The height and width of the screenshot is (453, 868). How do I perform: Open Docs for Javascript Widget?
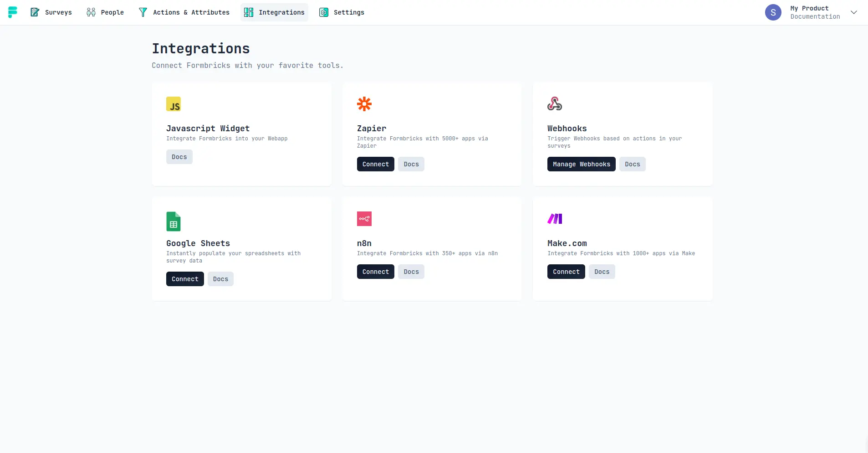click(x=179, y=157)
